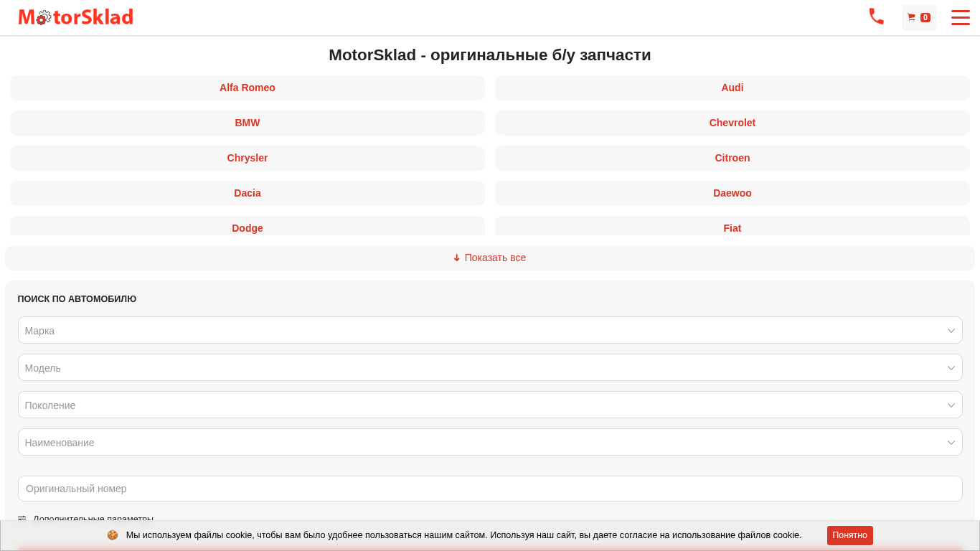980x551 pixels.
Task: Open the Поколение dropdown
Action: pyautogui.click(x=490, y=405)
